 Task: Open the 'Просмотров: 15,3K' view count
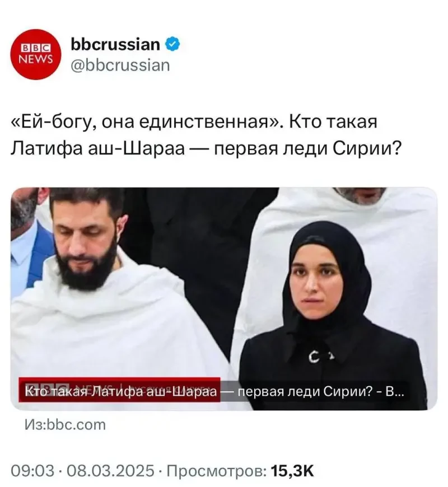[x=240, y=471]
